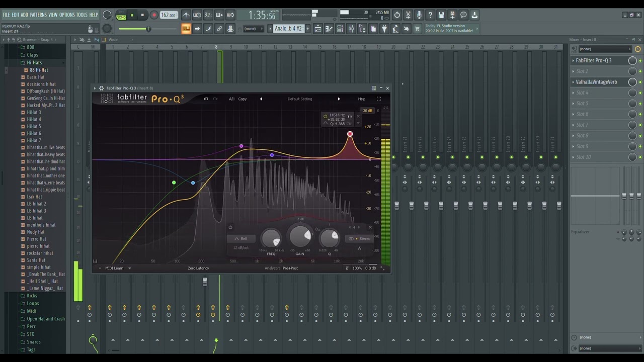Open the TOOLS menu

coord(82,15)
